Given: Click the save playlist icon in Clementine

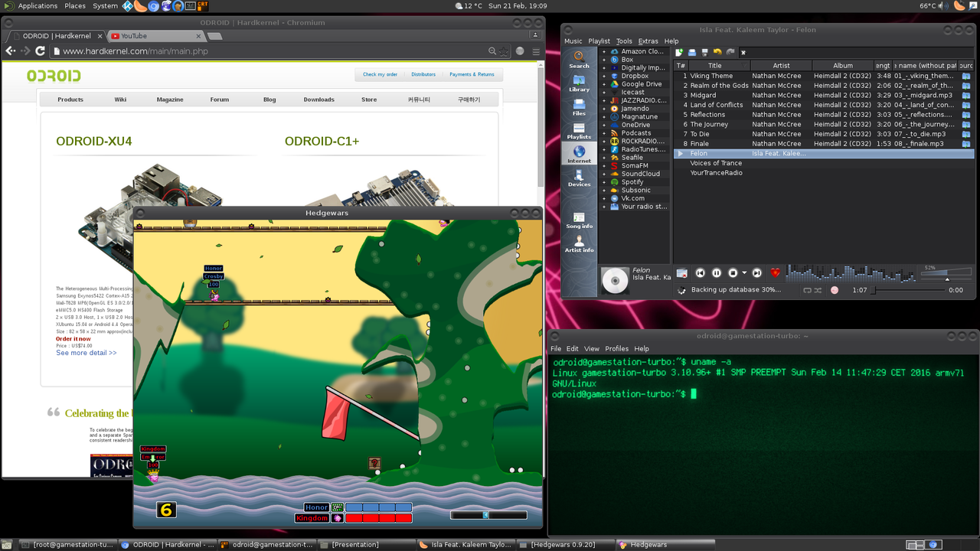Looking at the screenshot, I should tap(704, 52).
